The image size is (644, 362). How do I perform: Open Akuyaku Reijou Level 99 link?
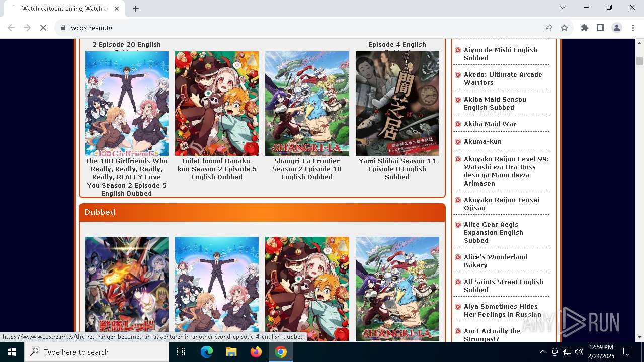pyautogui.click(x=506, y=171)
